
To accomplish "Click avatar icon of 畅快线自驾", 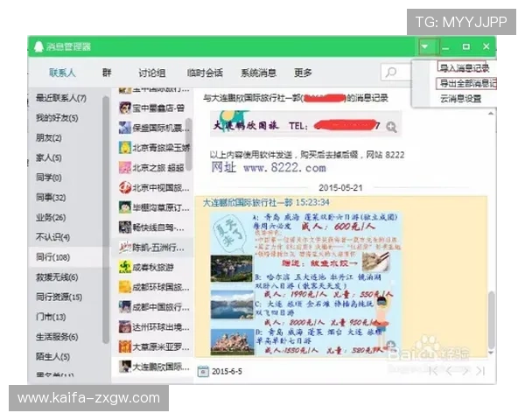I will [x=125, y=227].
